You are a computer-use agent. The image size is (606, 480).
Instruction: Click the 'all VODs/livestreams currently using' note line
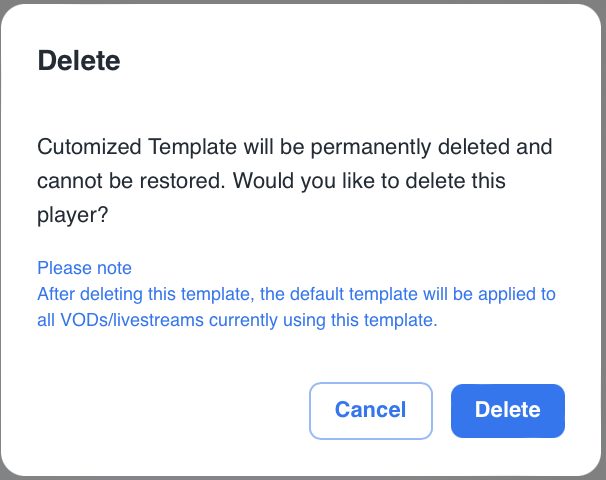point(237,321)
